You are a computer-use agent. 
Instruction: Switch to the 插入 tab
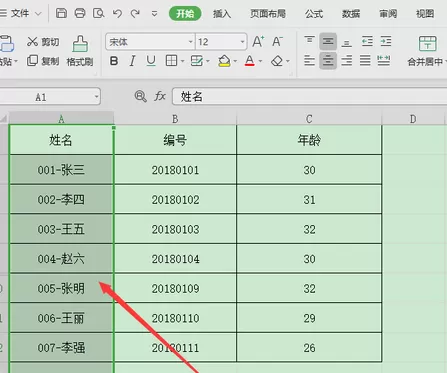[222, 14]
